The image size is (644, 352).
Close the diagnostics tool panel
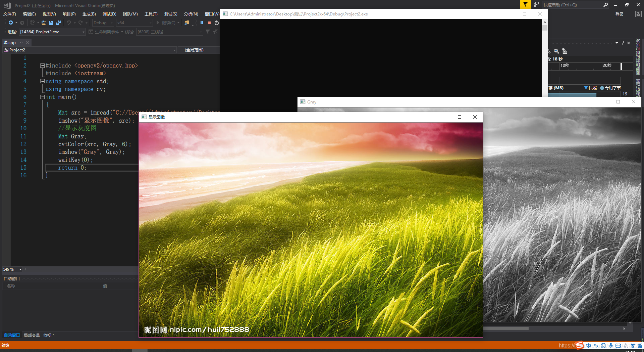pos(629,43)
